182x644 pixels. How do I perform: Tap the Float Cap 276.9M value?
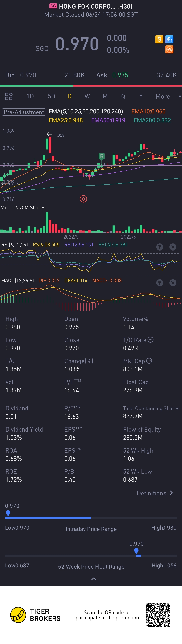point(133,390)
